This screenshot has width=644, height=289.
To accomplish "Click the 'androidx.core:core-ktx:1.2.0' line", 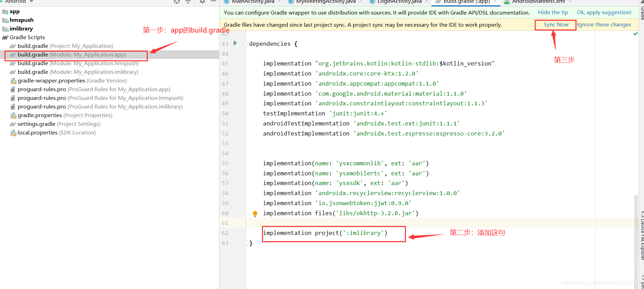I will pyautogui.click(x=341, y=73).
